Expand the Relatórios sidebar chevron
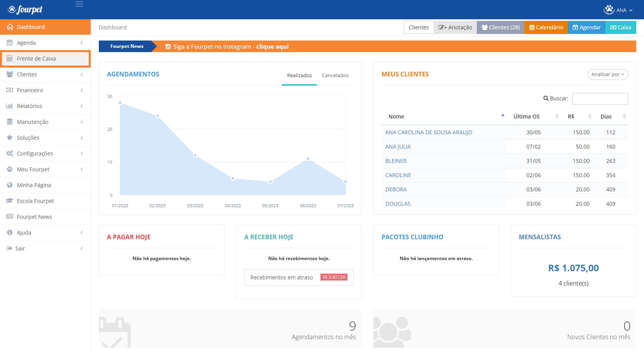Image resolution: width=644 pixels, height=350 pixels. 82,106
